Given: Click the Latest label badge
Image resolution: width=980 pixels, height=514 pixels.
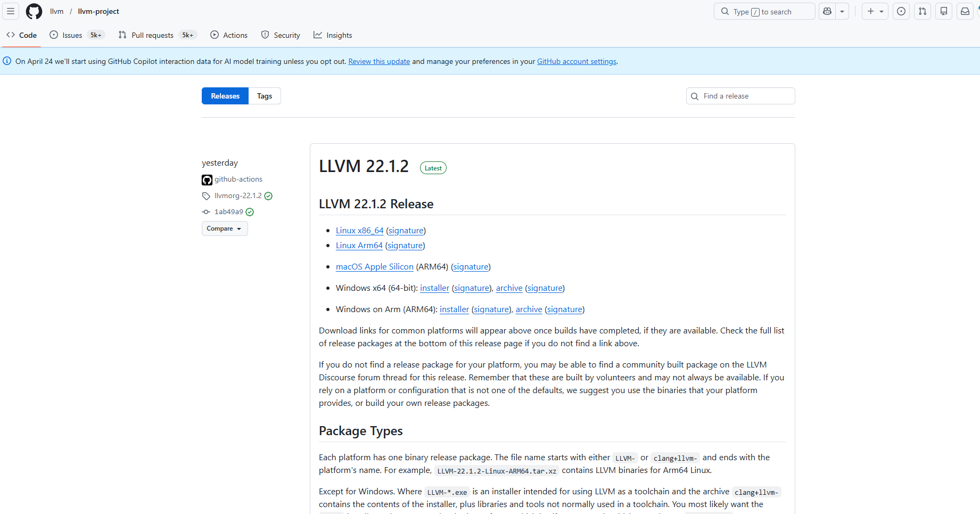Looking at the screenshot, I should [x=433, y=168].
